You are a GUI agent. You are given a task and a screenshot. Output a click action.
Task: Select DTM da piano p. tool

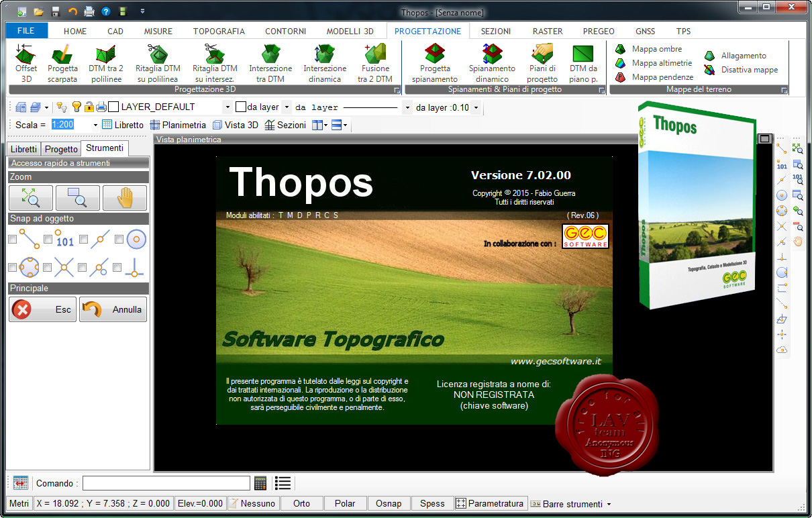coord(583,63)
